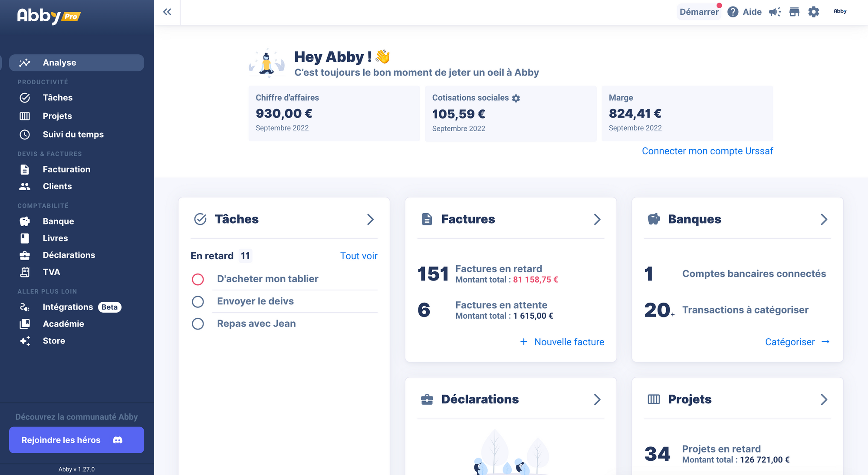Check the circle beside Repas avec Jean
Viewport: 868px width, 475px height.
tap(198, 323)
